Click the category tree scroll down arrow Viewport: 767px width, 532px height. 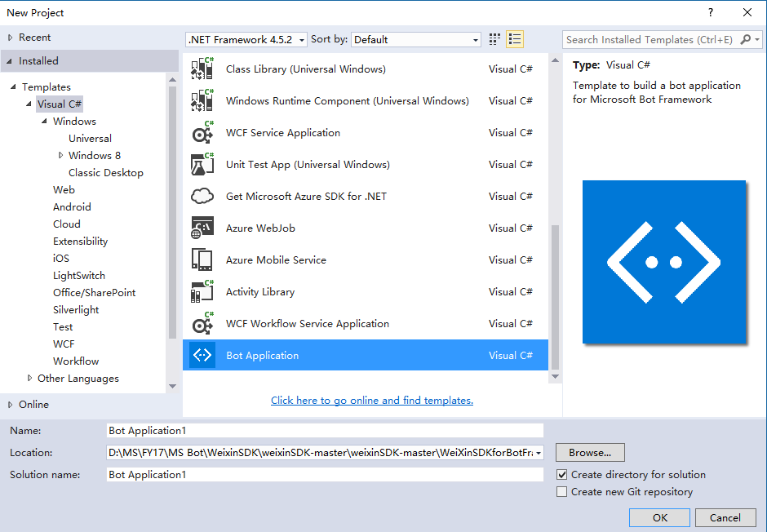(x=172, y=386)
